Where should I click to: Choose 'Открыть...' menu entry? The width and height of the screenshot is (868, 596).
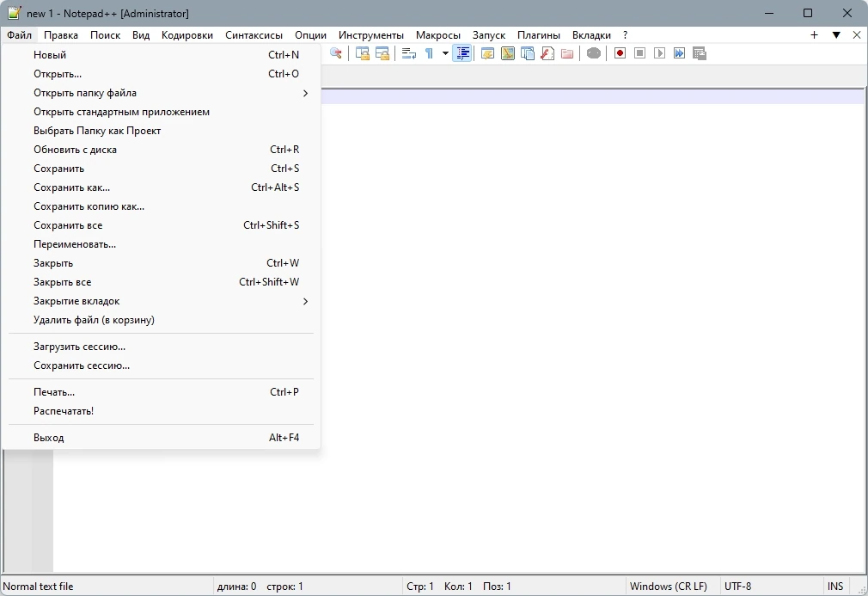pyautogui.click(x=161, y=74)
